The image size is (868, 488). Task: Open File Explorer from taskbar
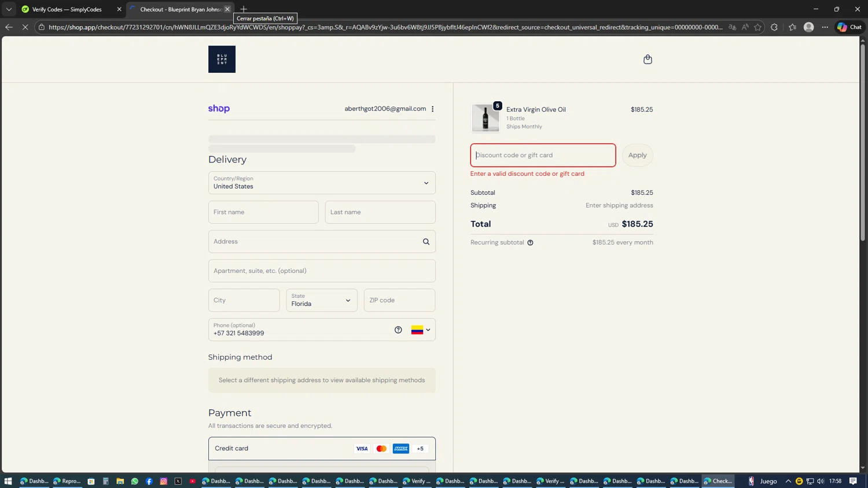click(x=120, y=481)
